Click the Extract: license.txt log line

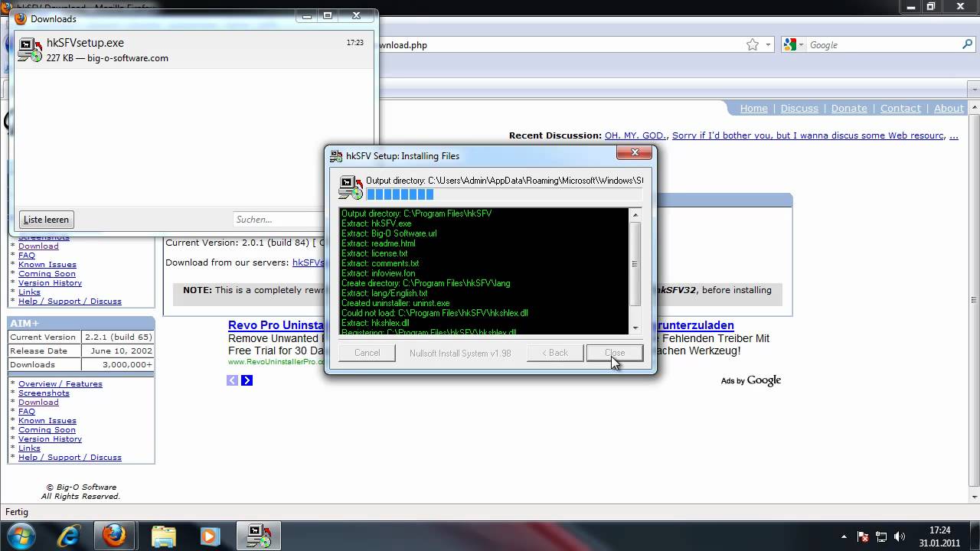click(374, 253)
